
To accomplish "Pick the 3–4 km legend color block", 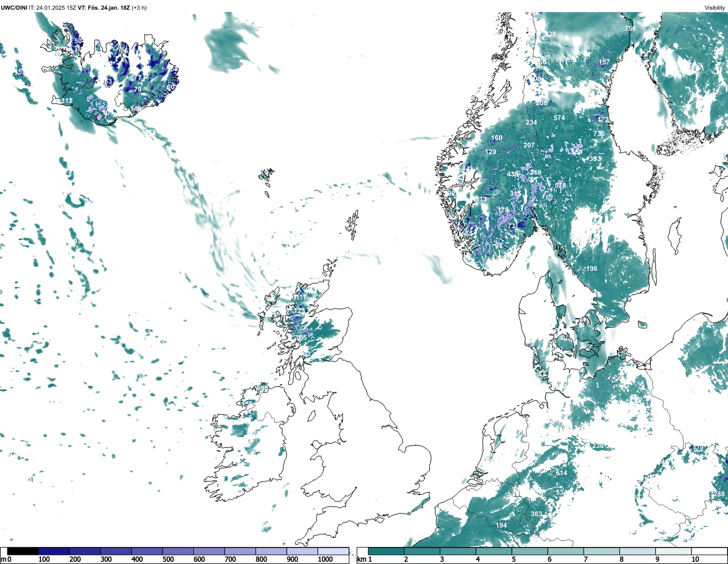I will tap(458, 551).
